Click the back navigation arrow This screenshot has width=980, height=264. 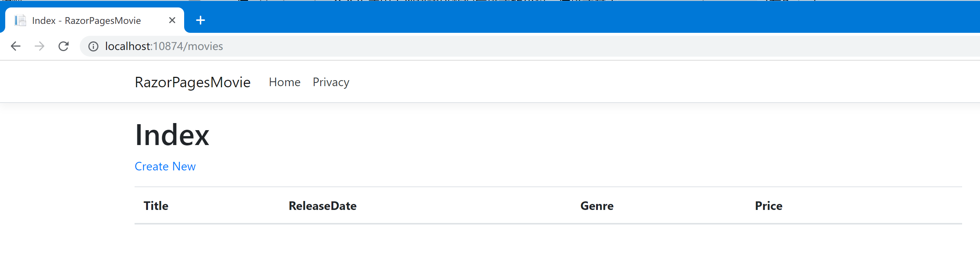pos(16,46)
